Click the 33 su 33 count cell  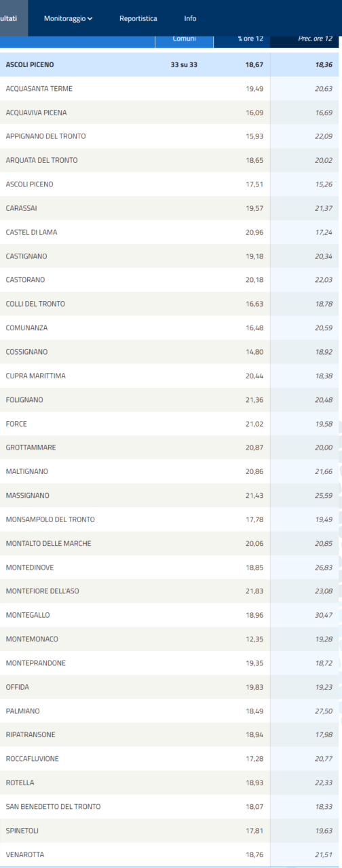[x=184, y=65]
